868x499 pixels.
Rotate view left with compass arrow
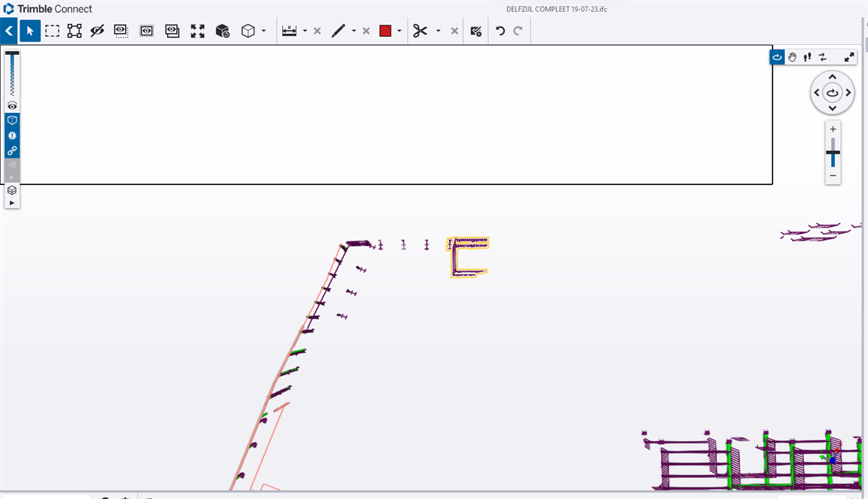click(817, 93)
